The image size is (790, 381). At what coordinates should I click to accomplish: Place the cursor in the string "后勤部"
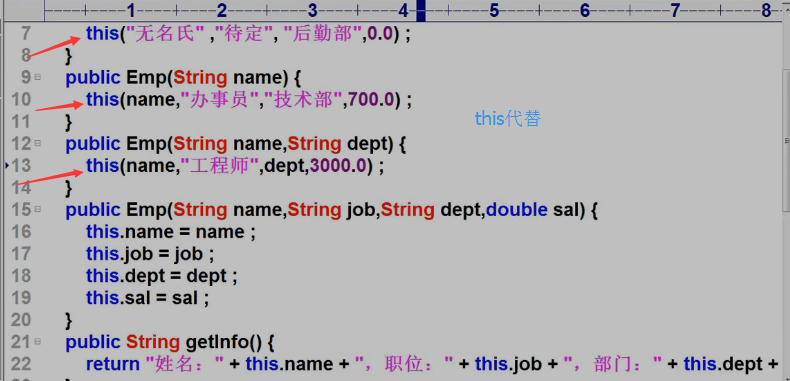pos(322,34)
